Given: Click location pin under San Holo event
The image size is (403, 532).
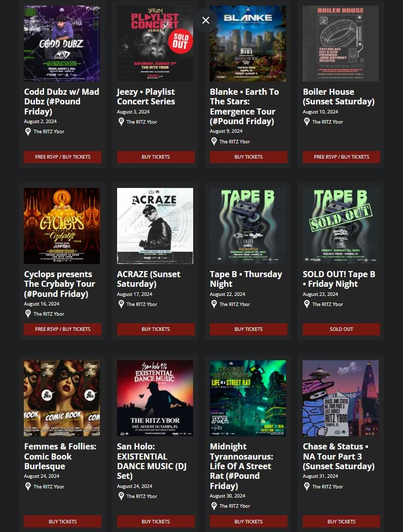Looking at the screenshot, I should [121, 496].
